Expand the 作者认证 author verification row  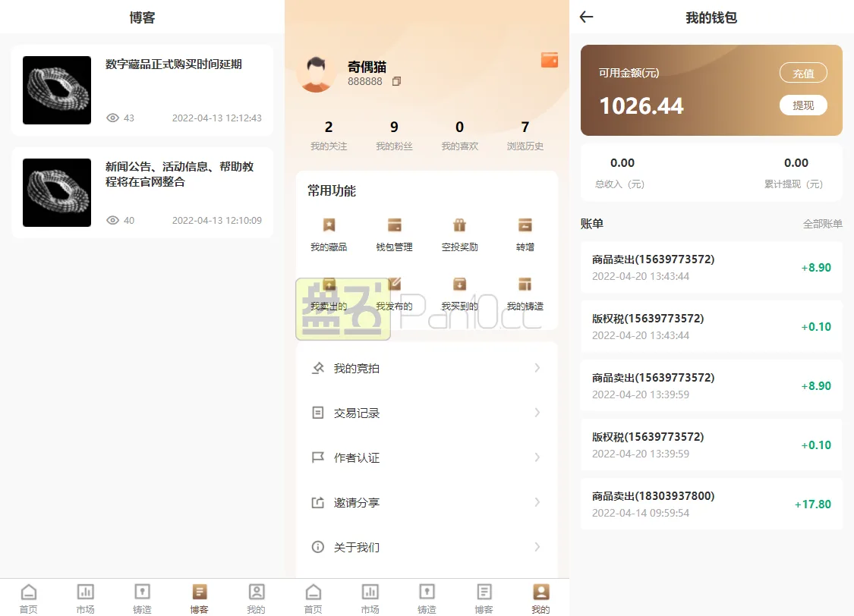427,457
